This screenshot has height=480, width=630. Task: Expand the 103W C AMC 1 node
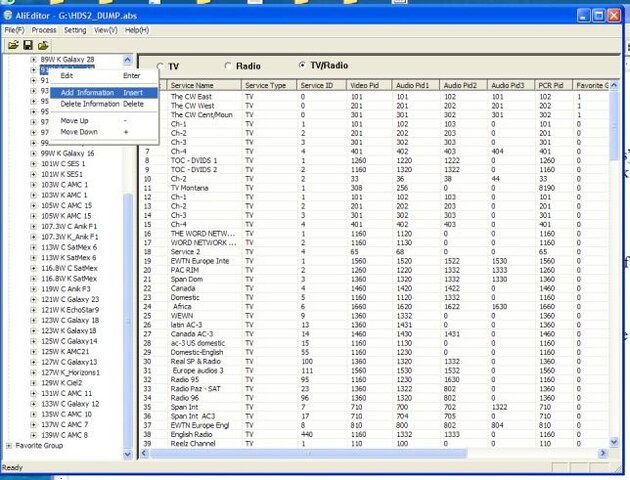pos(34,184)
